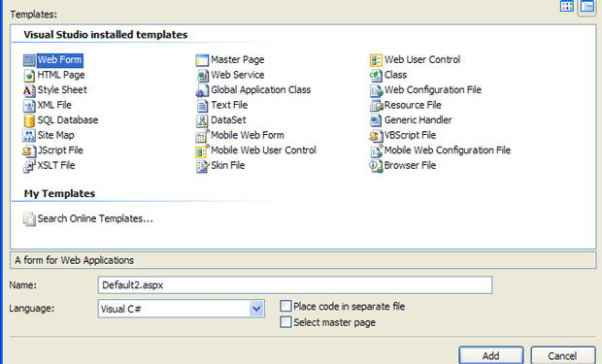Select the Text File icon
Image resolution: width=602 pixels, height=364 pixels.
202,105
